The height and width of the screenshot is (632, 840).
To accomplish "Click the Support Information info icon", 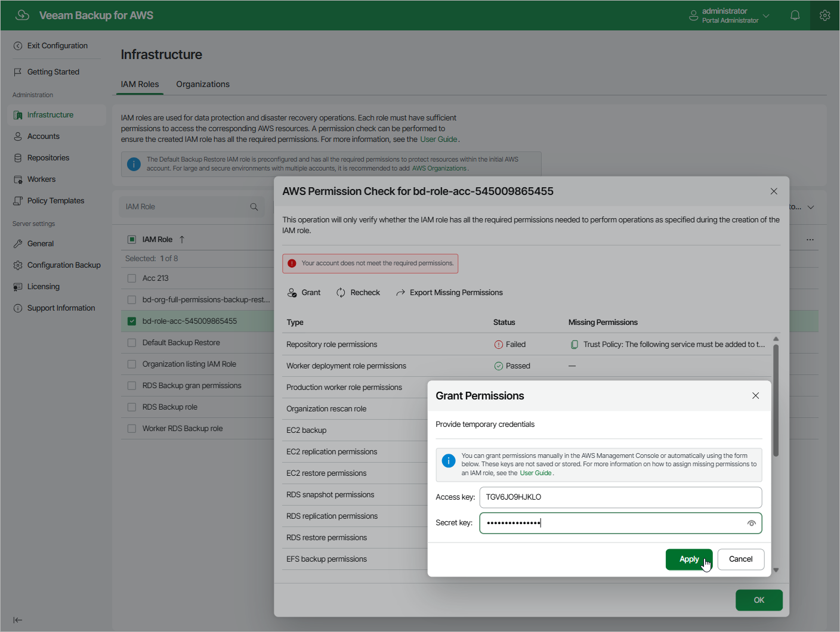I will 18,308.
